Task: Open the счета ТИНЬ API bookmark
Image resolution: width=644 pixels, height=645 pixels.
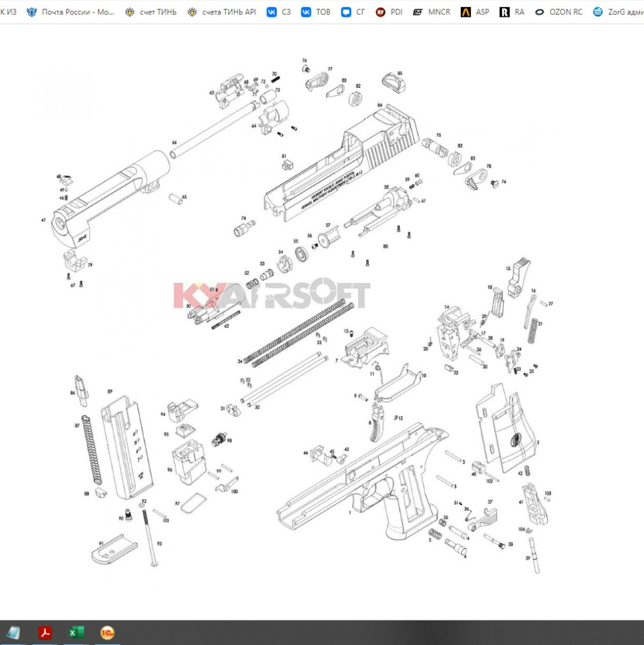Action: [221, 12]
